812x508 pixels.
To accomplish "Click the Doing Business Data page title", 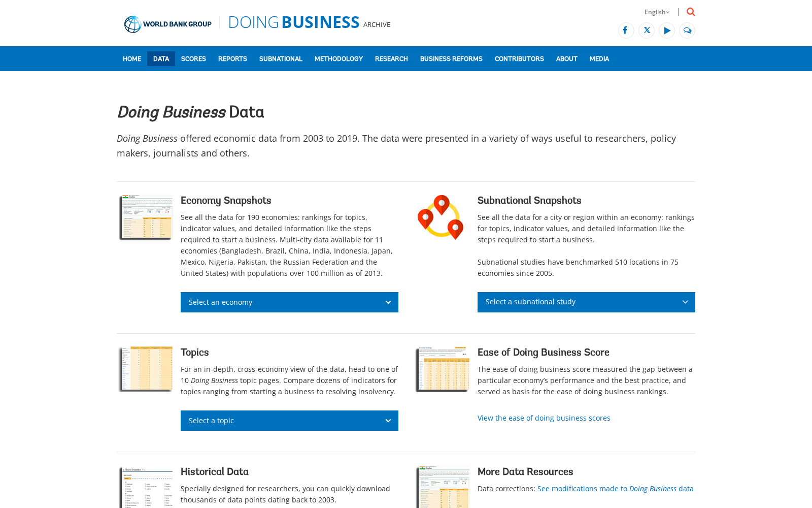I will [190, 113].
